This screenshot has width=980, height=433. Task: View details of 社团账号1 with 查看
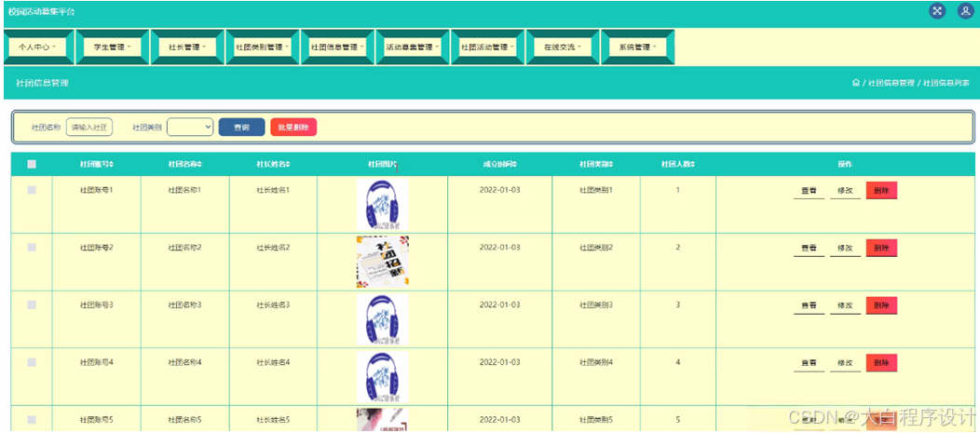(810, 191)
